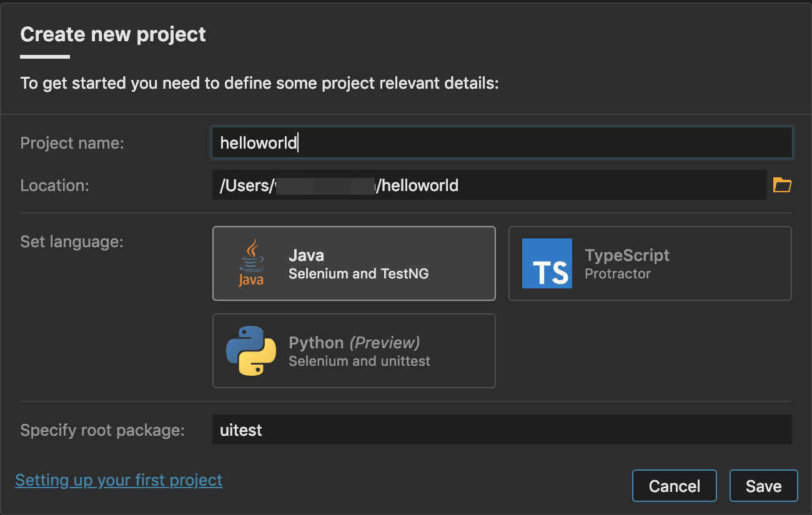Image resolution: width=812 pixels, height=515 pixels.
Task: Select Python (Preview) language option
Action: tap(354, 351)
